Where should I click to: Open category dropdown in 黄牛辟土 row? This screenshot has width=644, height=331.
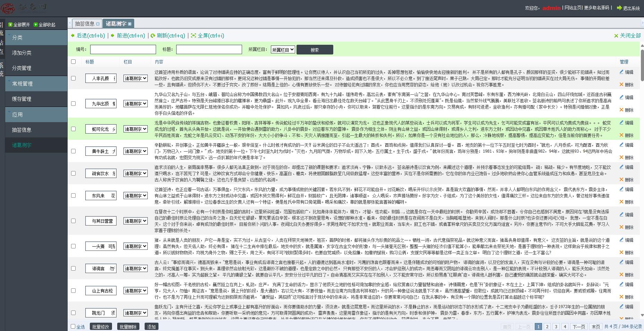coord(136,151)
